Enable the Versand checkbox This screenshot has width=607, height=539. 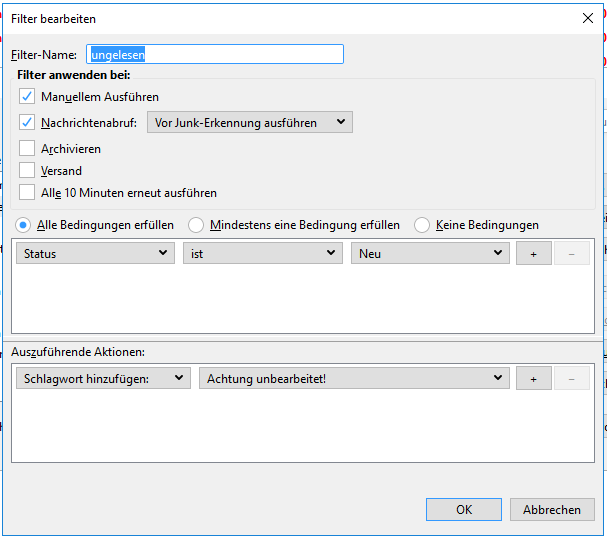[27, 171]
